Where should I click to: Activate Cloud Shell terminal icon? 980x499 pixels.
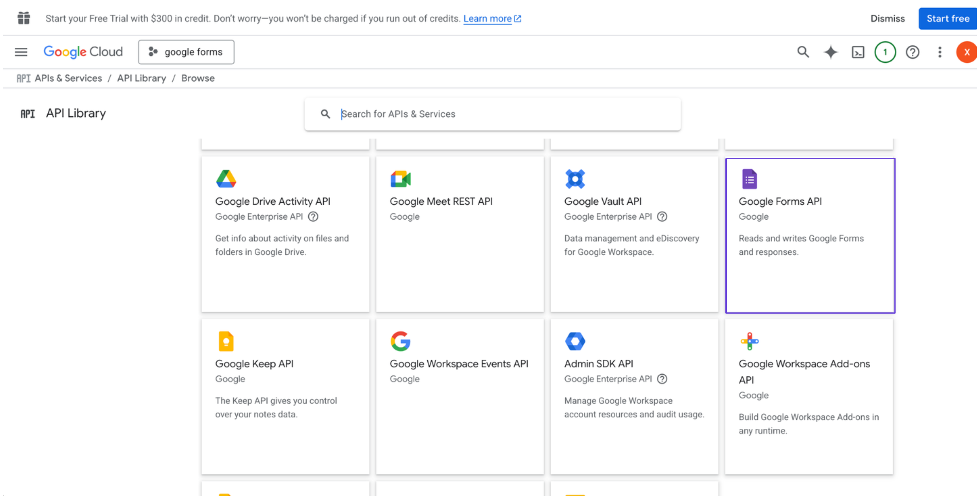pyautogui.click(x=857, y=52)
